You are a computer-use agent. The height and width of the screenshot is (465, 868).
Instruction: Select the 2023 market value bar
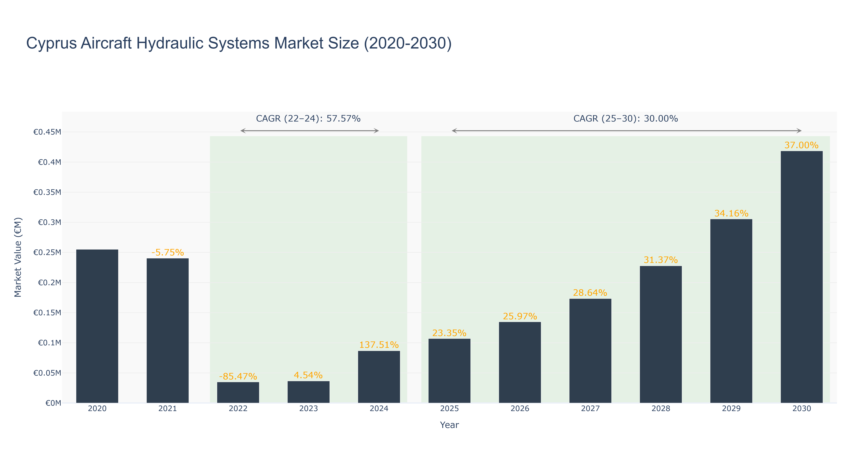click(308, 392)
